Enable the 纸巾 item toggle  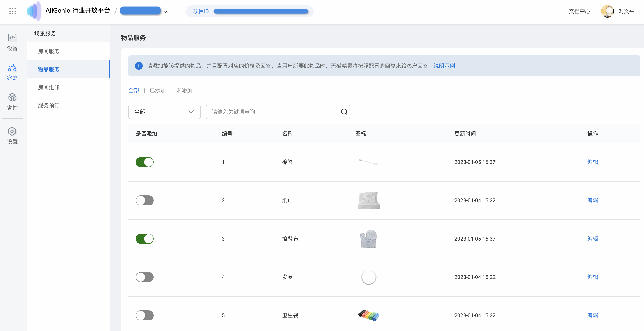click(144, 200)
